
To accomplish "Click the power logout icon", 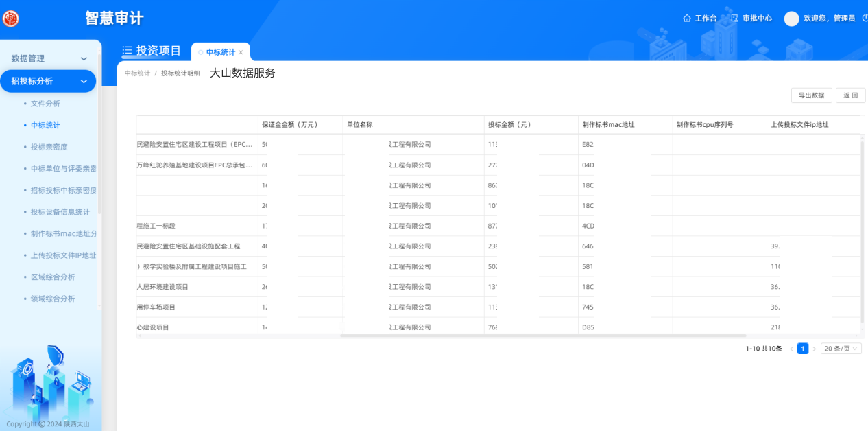I will coord(865,19).
